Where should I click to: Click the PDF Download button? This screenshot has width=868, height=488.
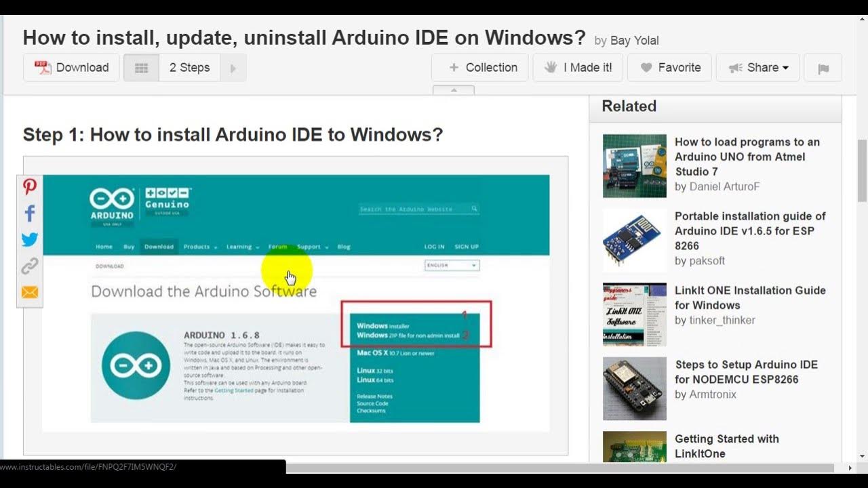tap(71, 68)
